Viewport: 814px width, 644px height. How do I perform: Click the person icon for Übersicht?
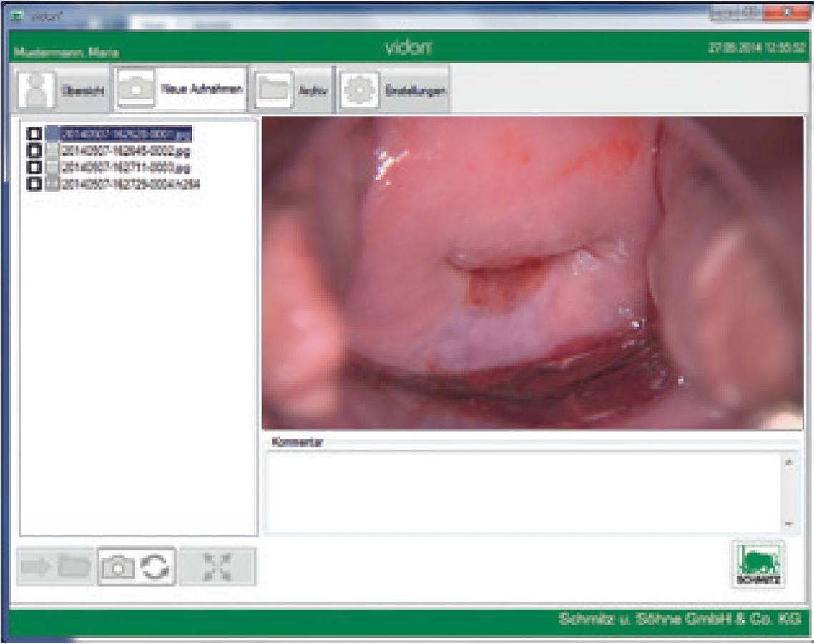pyautogui.click(x=35, y=90)
